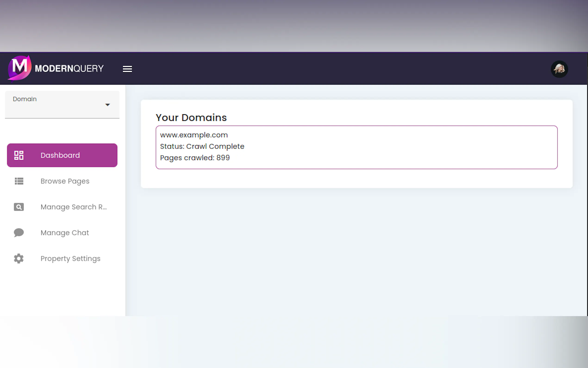
Task: Click the www.example.com domain name
Action: [x=194, y=135]
